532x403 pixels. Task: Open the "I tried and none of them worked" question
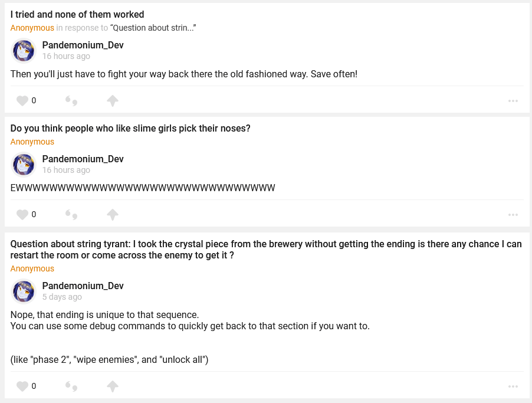coord(77,14)
